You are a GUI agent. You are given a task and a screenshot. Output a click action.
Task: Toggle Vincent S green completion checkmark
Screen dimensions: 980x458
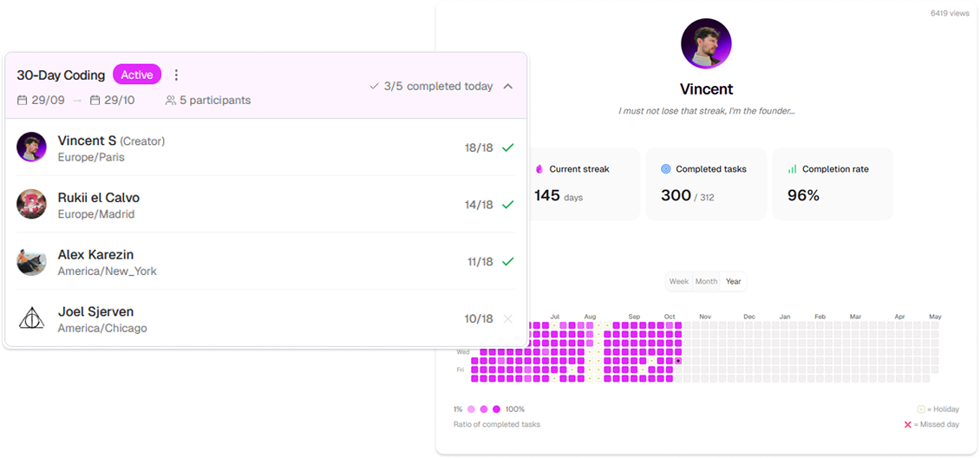click(x=508, y=147)
